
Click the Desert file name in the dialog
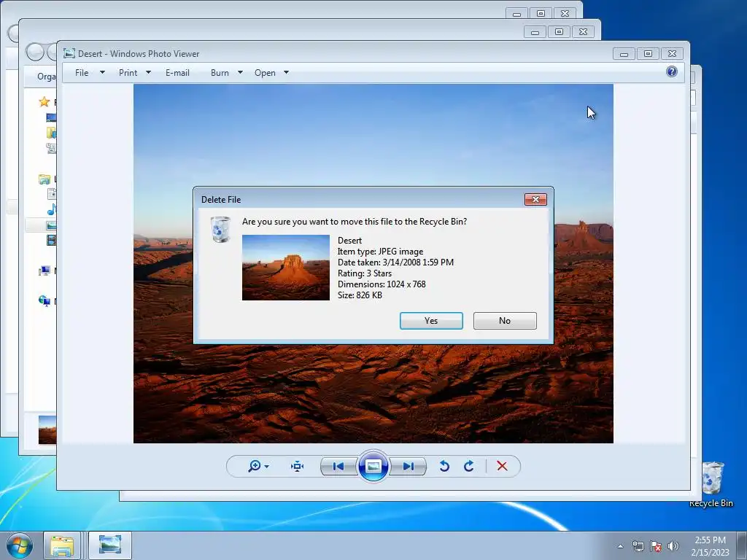(x=349, y=241)
